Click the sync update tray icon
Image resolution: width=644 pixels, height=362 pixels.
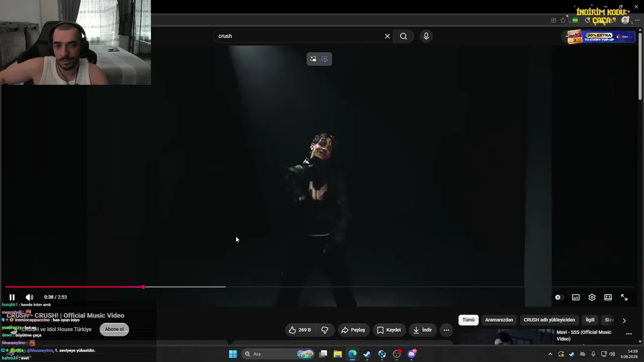(561, 354)
